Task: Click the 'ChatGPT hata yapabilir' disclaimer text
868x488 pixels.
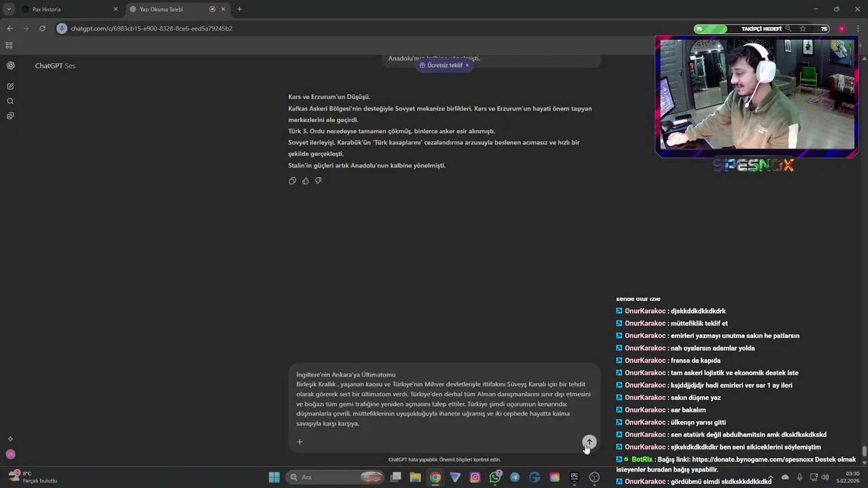Action: point(444,460)
